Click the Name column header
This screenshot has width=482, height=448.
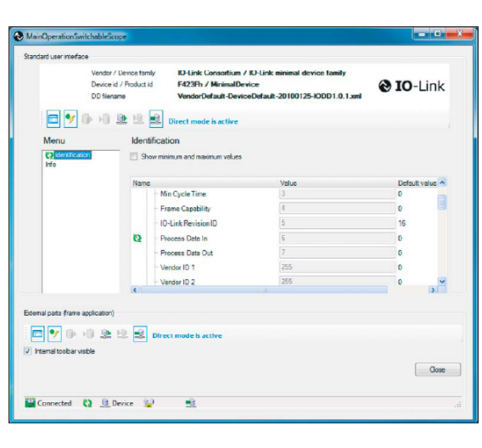tap(142, 183)
